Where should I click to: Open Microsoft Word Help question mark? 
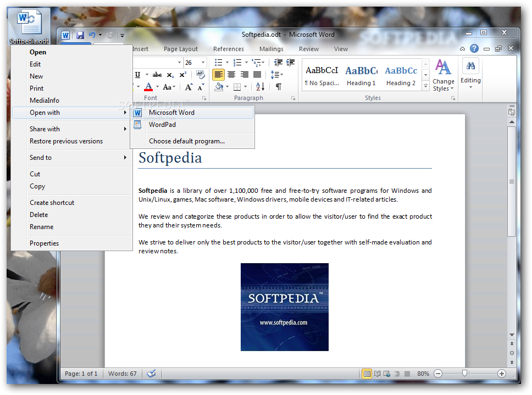pos(474,49)
